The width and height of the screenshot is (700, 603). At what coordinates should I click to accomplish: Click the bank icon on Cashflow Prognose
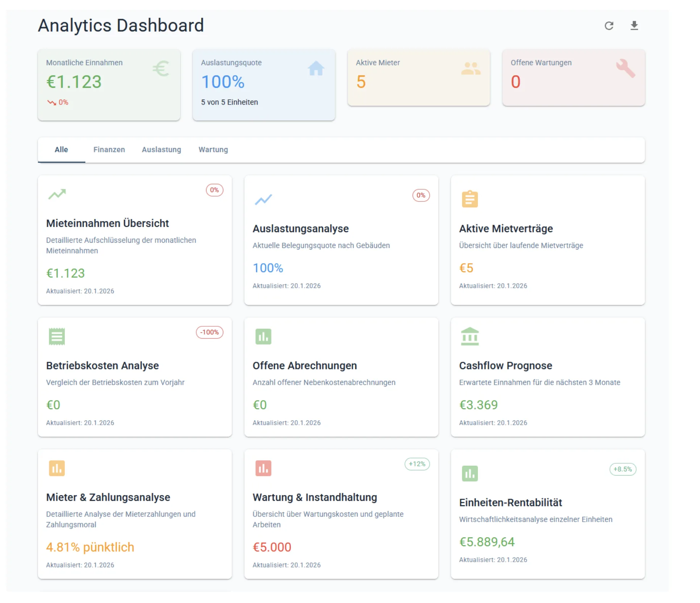click(x=470, y=336)
